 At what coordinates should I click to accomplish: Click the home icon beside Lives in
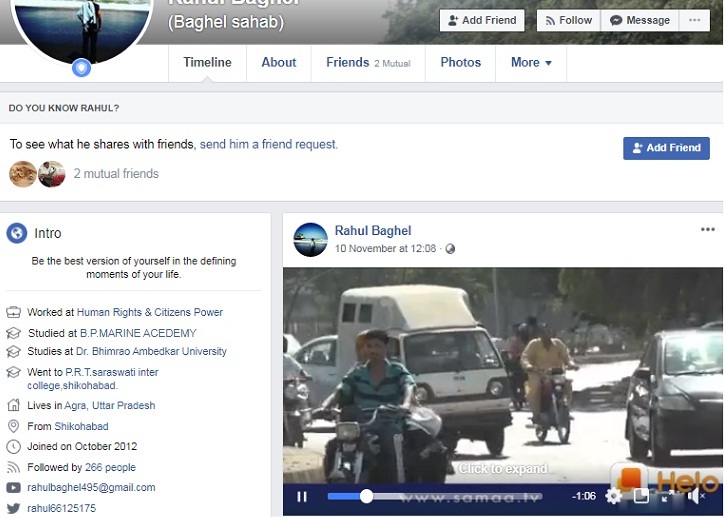tap(13, 406)
